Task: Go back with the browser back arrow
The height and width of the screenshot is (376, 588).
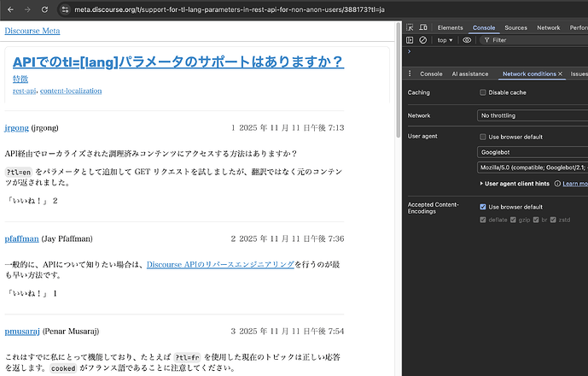Action: coord(10,9)
